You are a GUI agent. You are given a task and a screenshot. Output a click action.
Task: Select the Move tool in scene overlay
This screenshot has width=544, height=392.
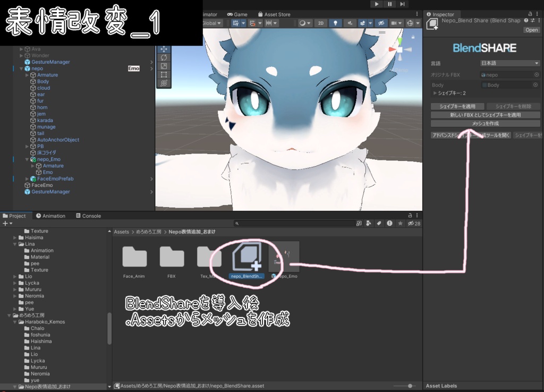164,49
